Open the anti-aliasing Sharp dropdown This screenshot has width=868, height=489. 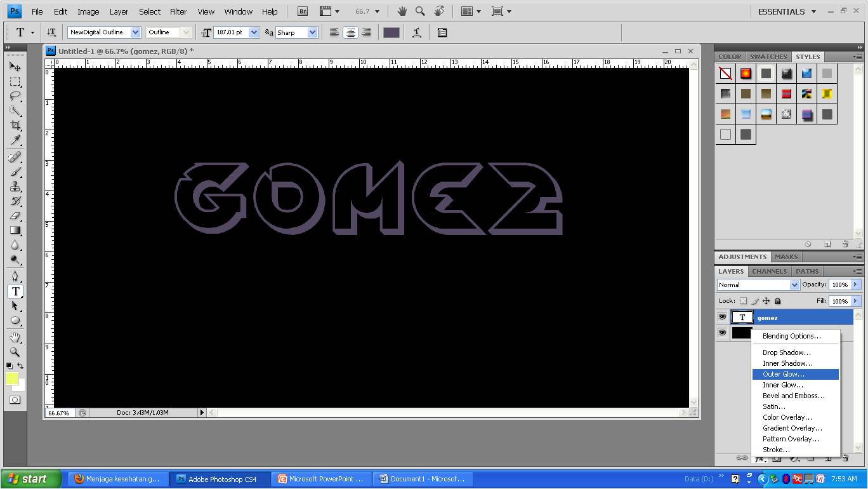tap(312, 32)
